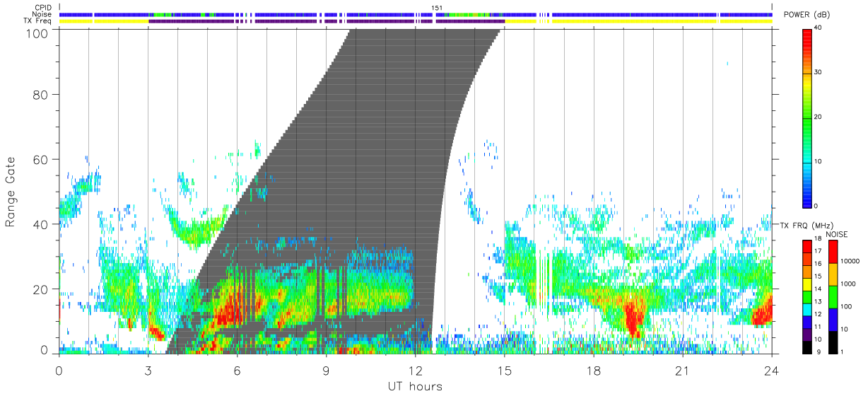Screen dimensions: 868x401
Task: Click range gate tick label 60
Action: tap(40, 159)
